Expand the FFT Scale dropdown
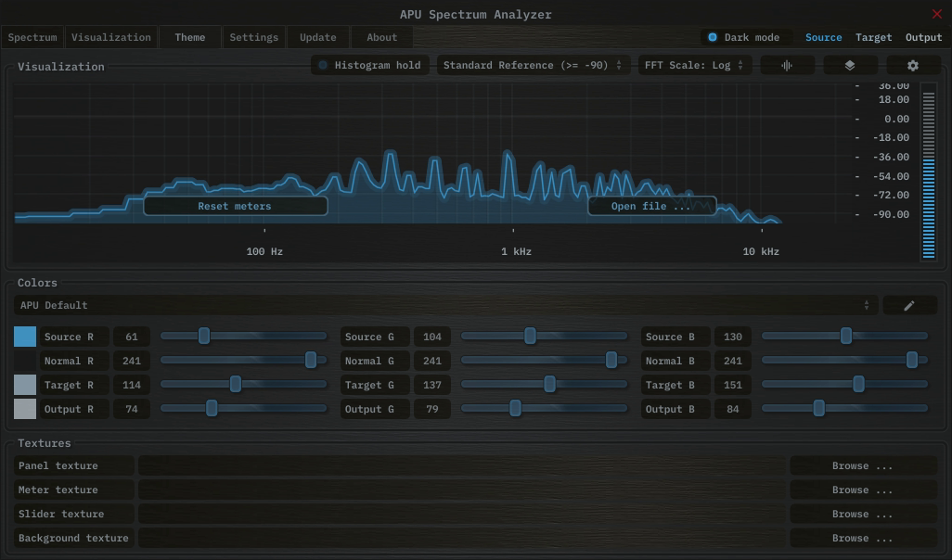952x560 pixels. (694, 66)
